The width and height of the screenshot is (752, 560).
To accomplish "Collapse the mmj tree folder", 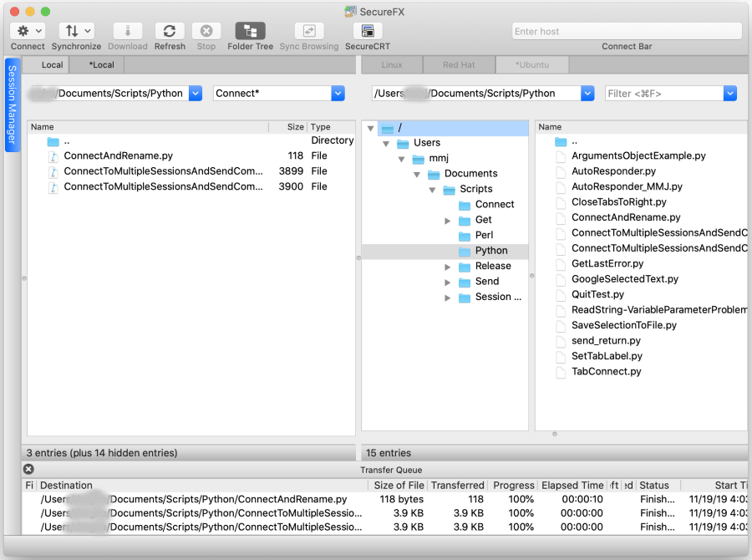I will [401, 159].
